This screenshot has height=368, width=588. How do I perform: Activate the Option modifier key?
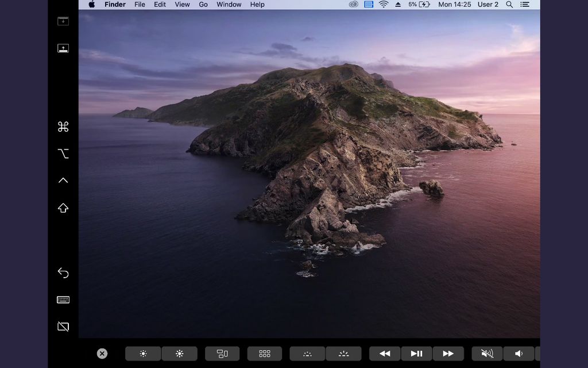click(x=63, y=153)
